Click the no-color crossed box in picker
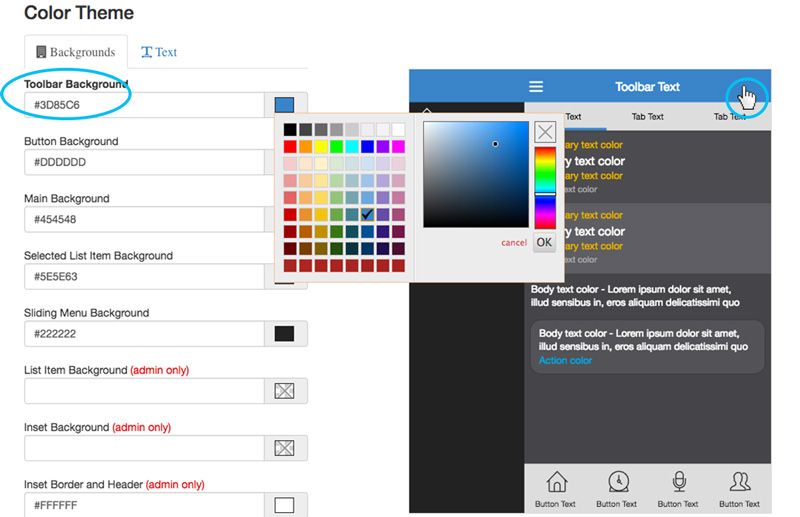800x517 pixels. pos(545,132)
